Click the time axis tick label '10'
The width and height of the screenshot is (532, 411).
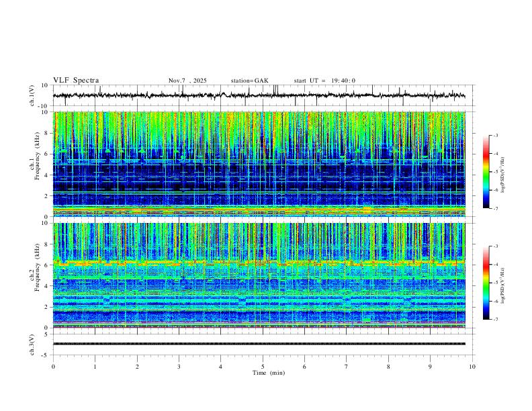pos(472,367)
